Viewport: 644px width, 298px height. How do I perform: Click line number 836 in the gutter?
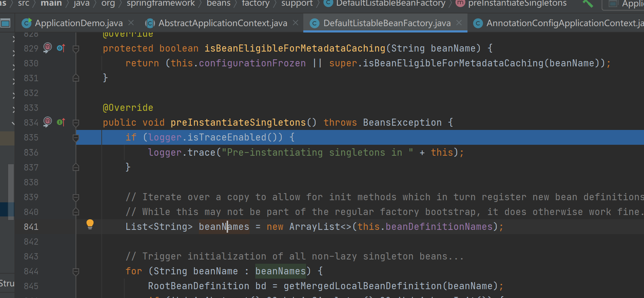click(31, 153)
